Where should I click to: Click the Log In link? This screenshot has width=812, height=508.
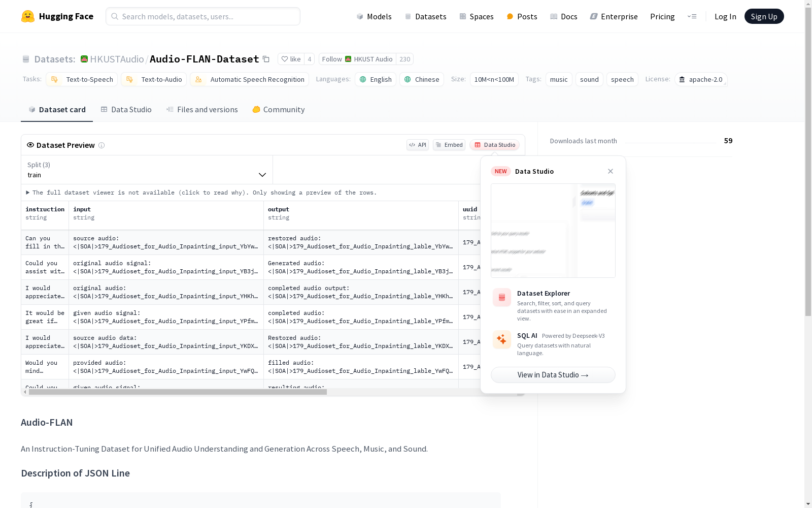pyautogui.click(x=725, y=16)
